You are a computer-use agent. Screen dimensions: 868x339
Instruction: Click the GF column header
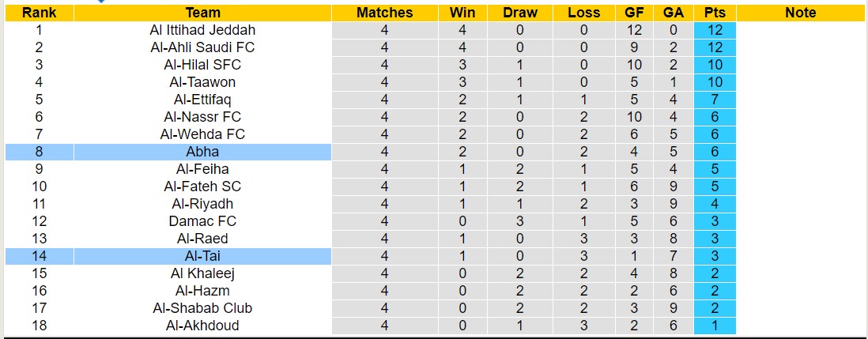point(634,13)
